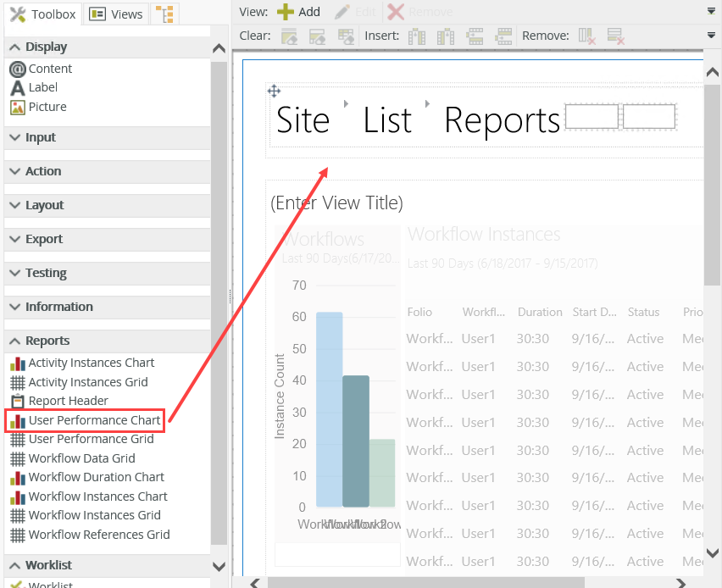Click the move handle above Site heading
The height and width of the screenshot is (588, 722).
coord(274,91)
